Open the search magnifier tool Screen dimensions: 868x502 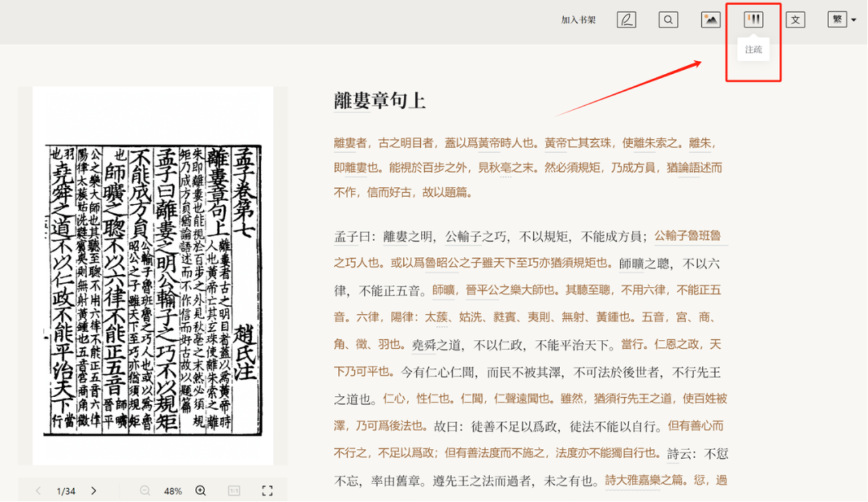click(x=668, y=20)
